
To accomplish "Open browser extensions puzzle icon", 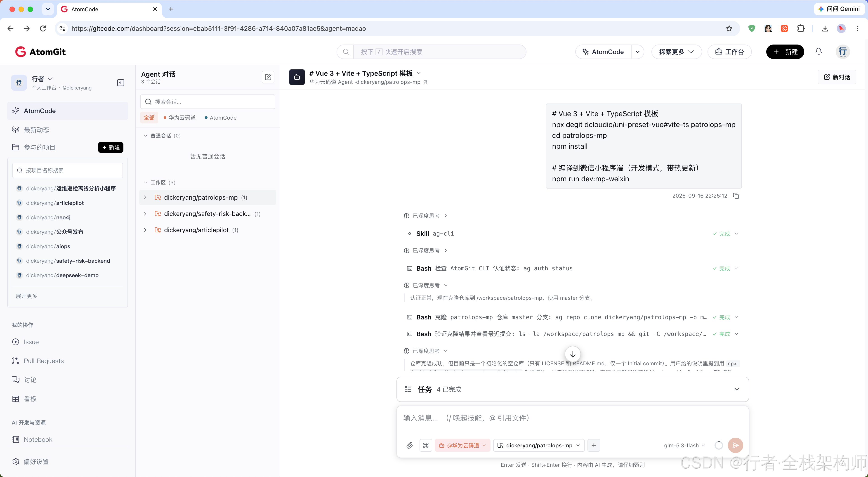I will [x=801, y=29].
